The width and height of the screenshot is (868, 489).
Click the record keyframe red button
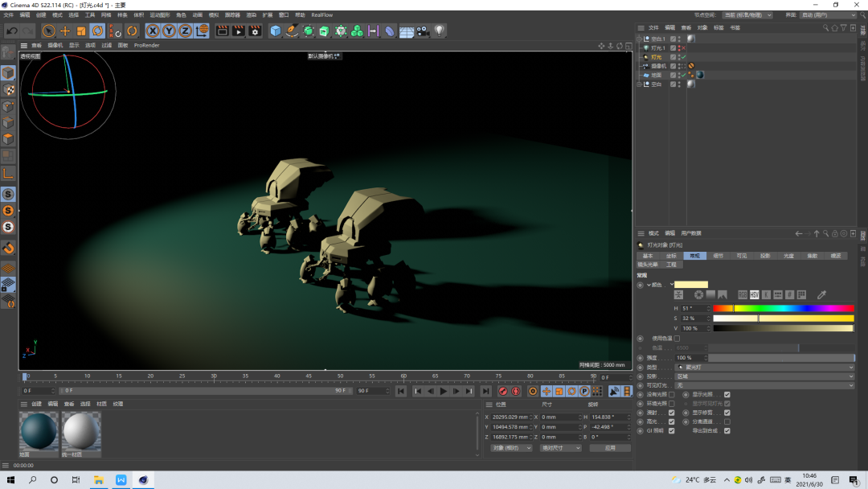click(x=502, y=392)
